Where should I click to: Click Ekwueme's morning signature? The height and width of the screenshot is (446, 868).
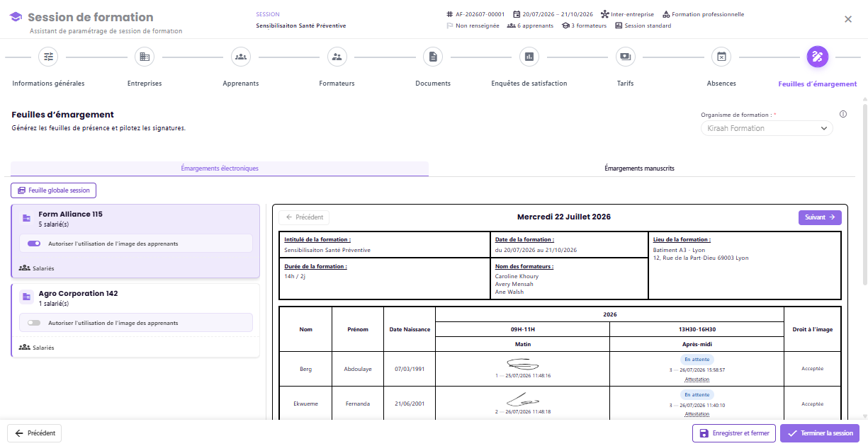tap(522, 399)
